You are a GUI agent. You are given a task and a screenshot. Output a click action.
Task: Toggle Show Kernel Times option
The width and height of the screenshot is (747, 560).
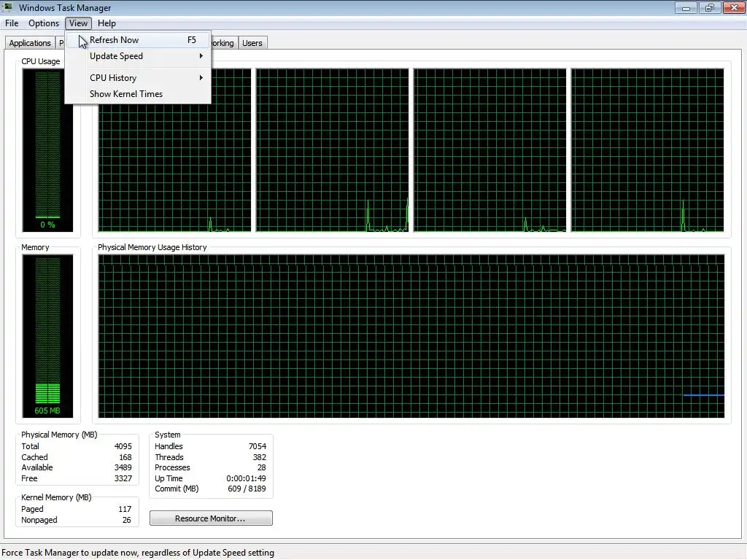[138, 94]
